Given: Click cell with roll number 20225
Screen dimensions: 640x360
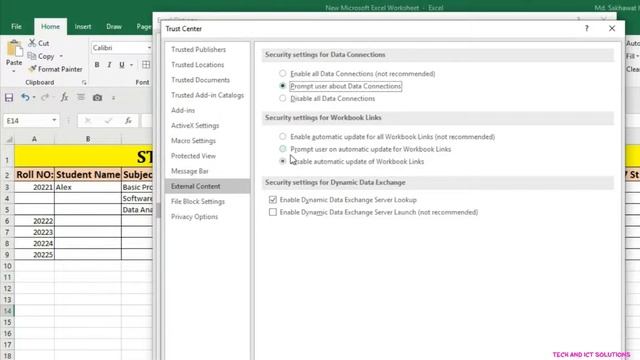Looking at the screenshot, I should 34,255.
